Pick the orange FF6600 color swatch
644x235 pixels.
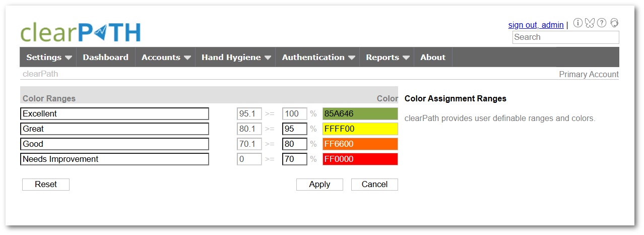(360, 144)
